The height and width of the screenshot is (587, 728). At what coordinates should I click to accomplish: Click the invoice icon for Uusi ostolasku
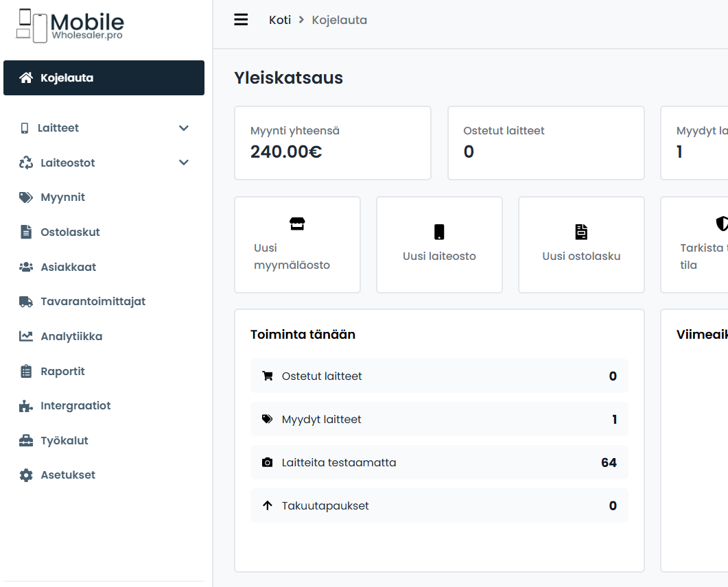(x=581, y=232)
